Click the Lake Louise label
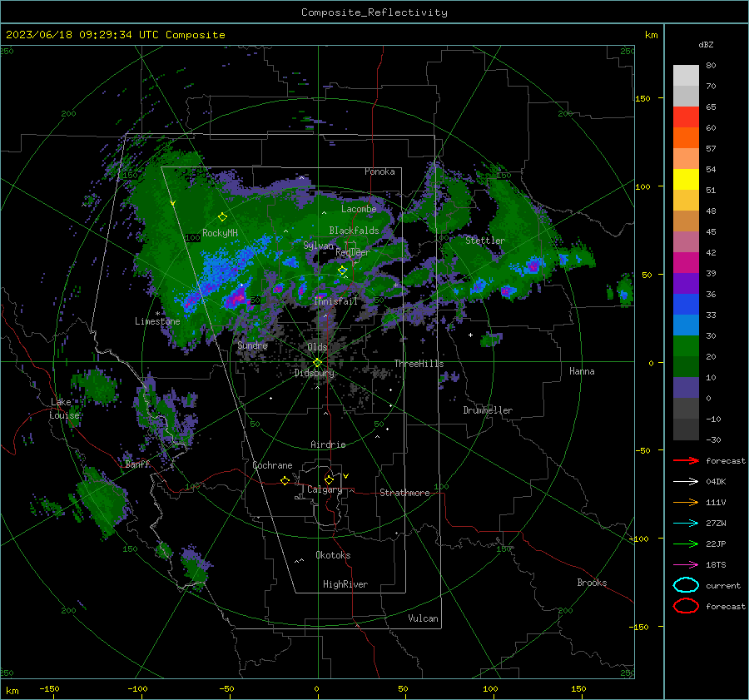The width and height of the screenshot is (749, 700). [64, 409]
